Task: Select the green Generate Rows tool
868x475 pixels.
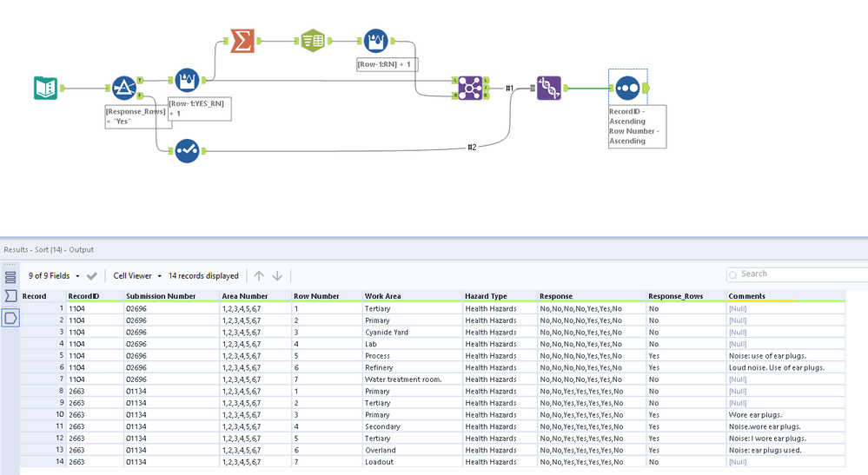Action: 313,40
